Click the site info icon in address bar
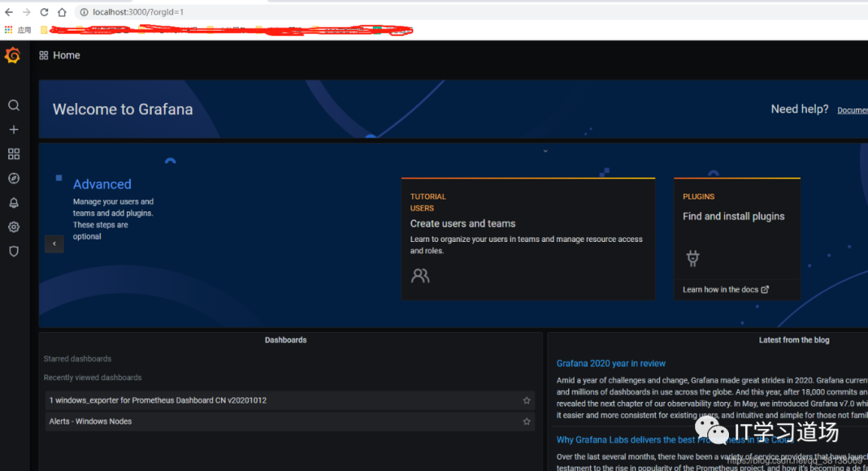Image resolution: width=868 pixels, height=471 pixels. click(84, 11)
